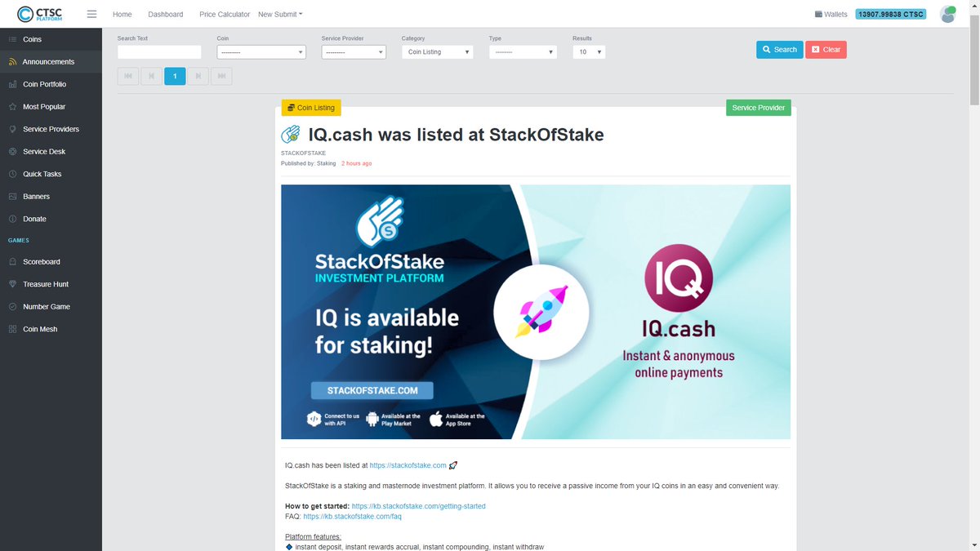Click the Number Game check icon
Screen dimensions: 980x551
point(12,307)
